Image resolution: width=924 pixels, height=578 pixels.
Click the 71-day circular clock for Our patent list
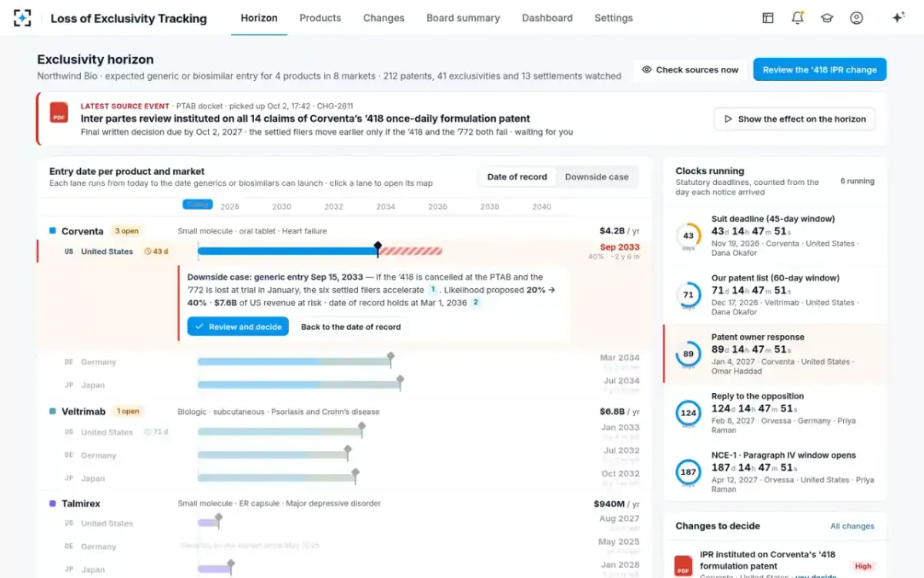pyautogui.click(x=688, y=295)
